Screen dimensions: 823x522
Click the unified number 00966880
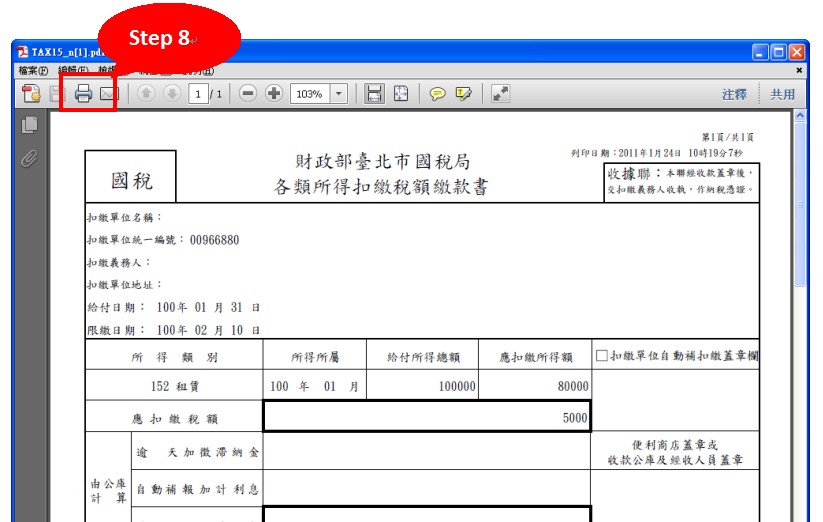click(x=214, y=240)
